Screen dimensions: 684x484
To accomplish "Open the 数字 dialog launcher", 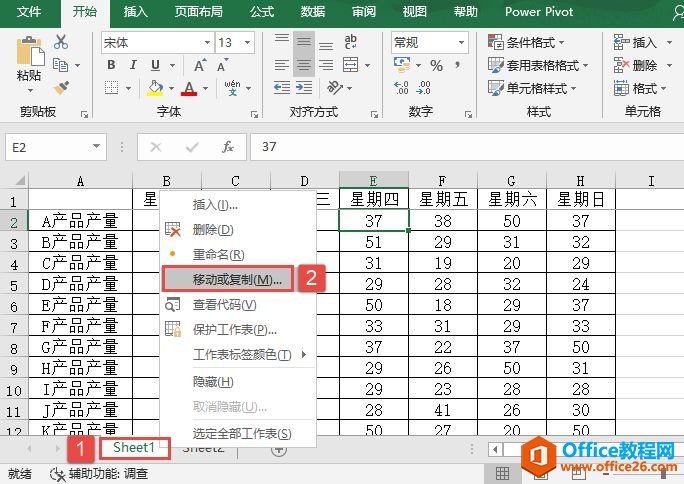I will tap(468, 115).
